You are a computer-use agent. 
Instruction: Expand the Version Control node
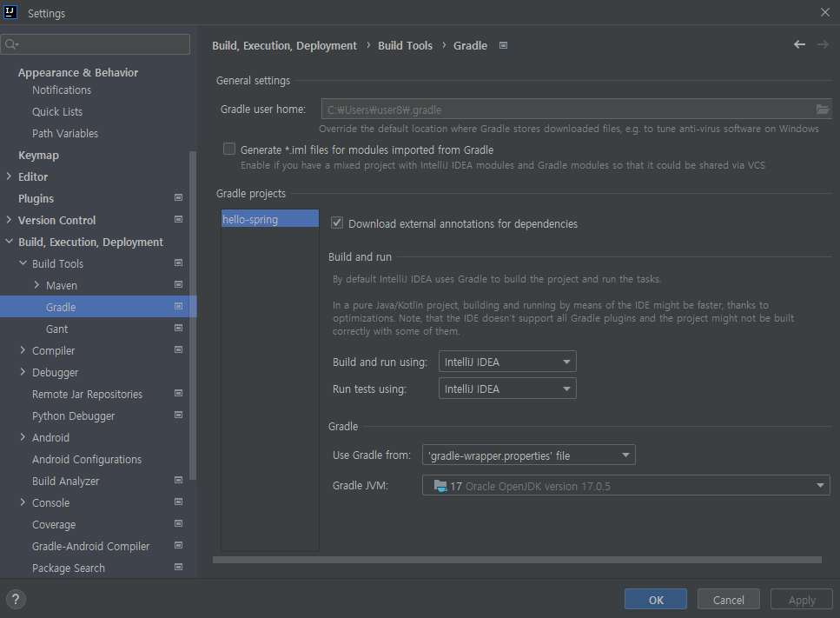click(9, 220)
